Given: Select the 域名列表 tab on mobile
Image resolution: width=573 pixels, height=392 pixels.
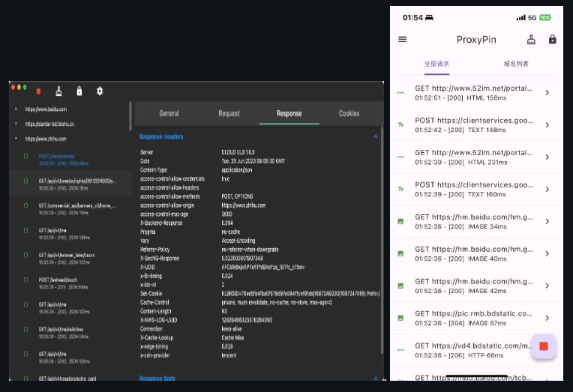Looking at the screenshot, I should click(516, 64).
